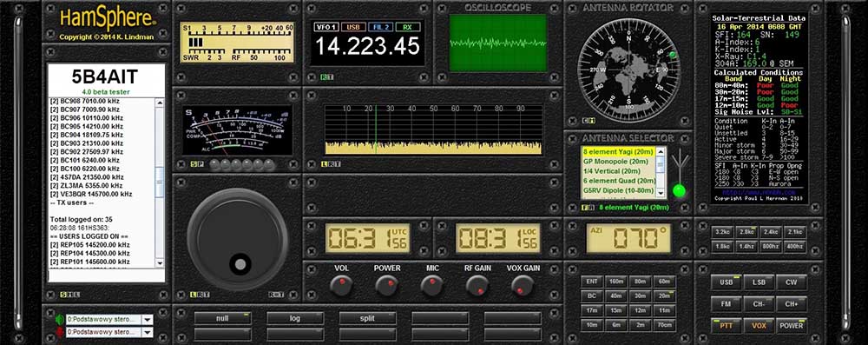Image resolution: width=868 pixels, height=345 pixels.
Task: Switch to the 12m band
Action: click(641, 310)
